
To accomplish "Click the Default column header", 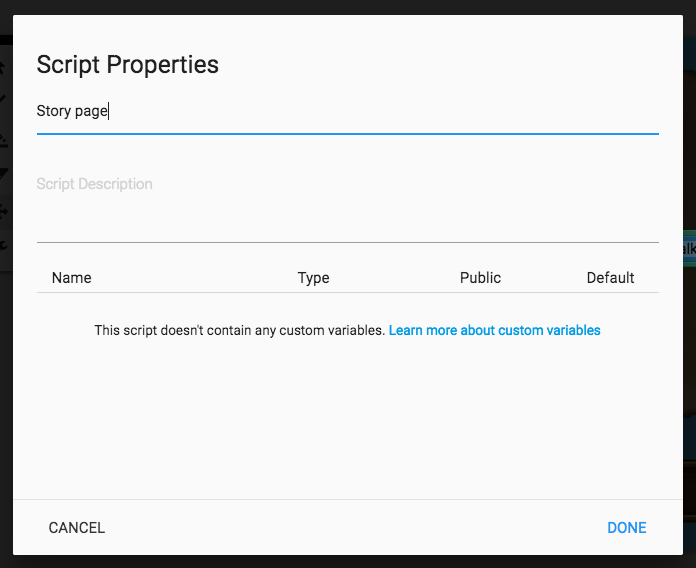I will pyautogui.click(x=610, y=278).
